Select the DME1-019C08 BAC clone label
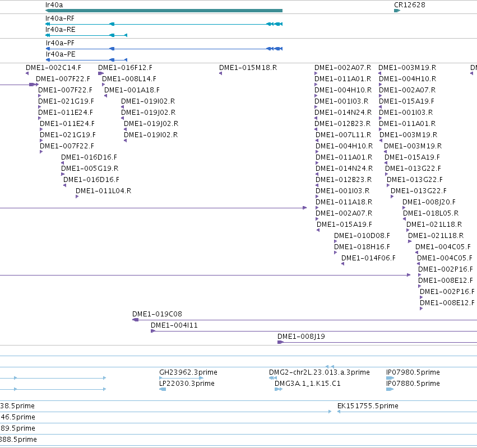Viewport: 477px width, 448px height. 157,314
